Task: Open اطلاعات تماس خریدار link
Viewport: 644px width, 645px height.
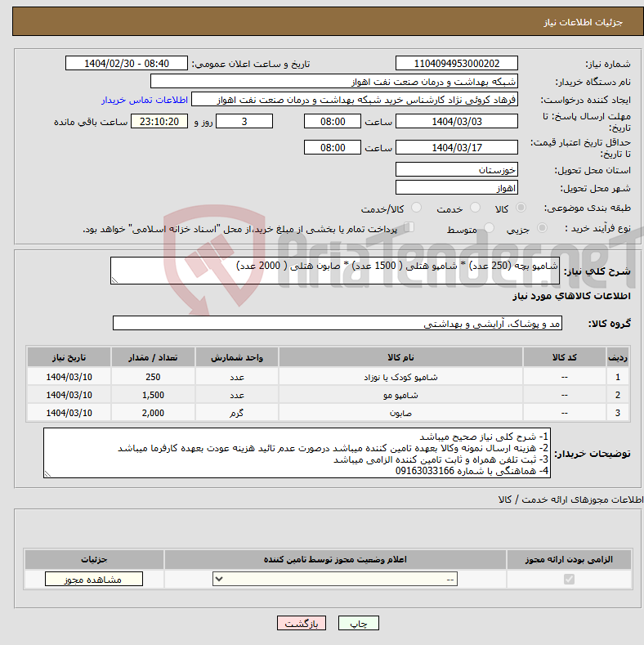Action: [145, 100]
